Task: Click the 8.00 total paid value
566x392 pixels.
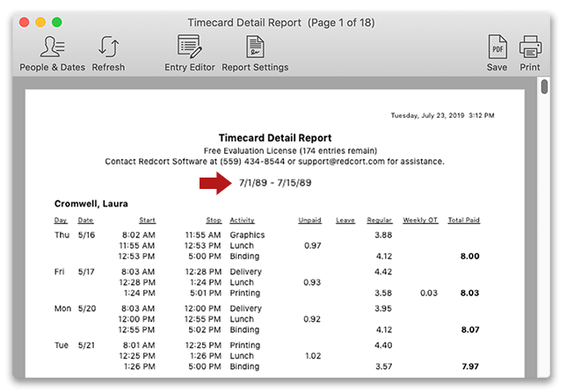Action: pos(470,257)
